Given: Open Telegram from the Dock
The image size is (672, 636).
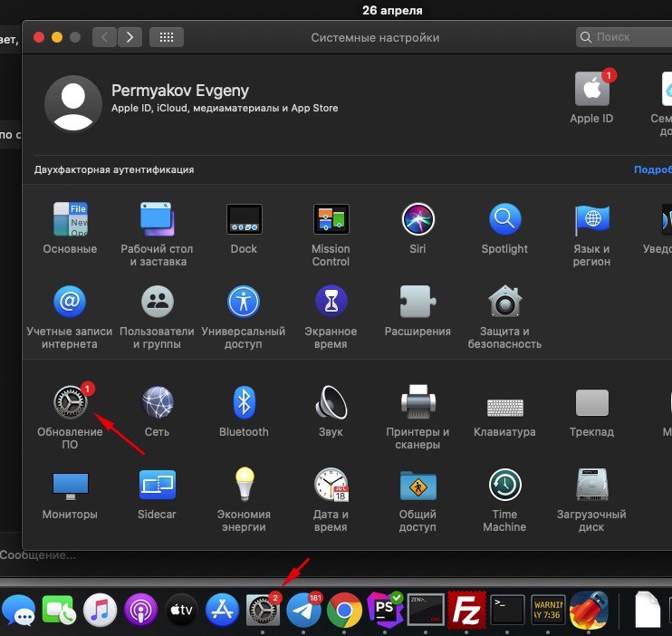Looking at the screenshot, I should (303, 611).
